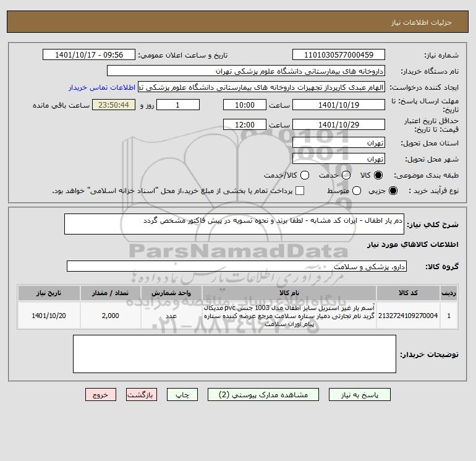This screenshot has width=476, height=461.
Task: Click the واحد شمارش column header
Action: pyautogui.click(x=171, y=293)
